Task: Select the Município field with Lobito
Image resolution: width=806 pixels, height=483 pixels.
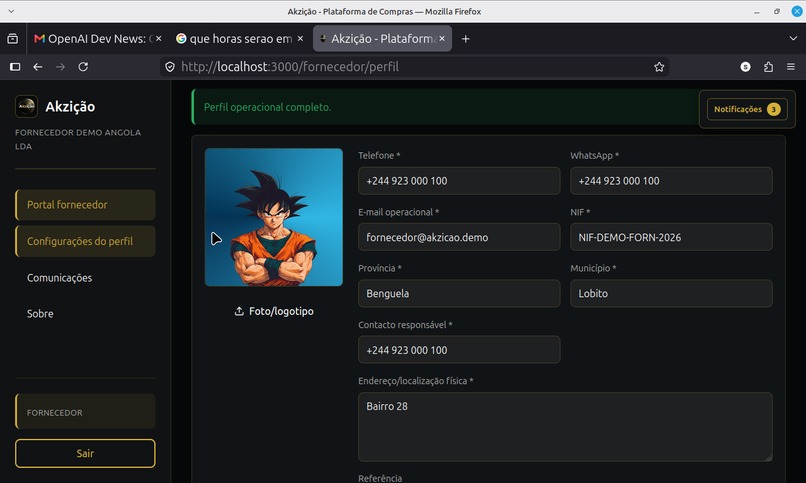Action: tap(671, 293)
